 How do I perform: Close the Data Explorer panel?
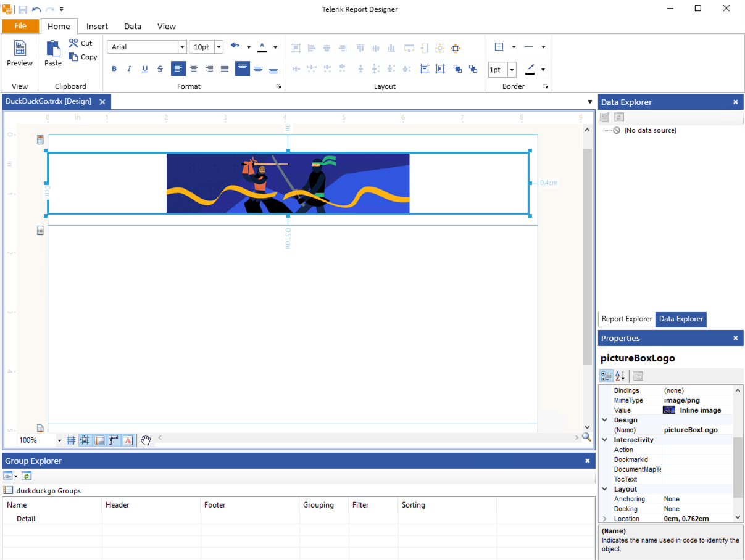[x=736, y=102]
